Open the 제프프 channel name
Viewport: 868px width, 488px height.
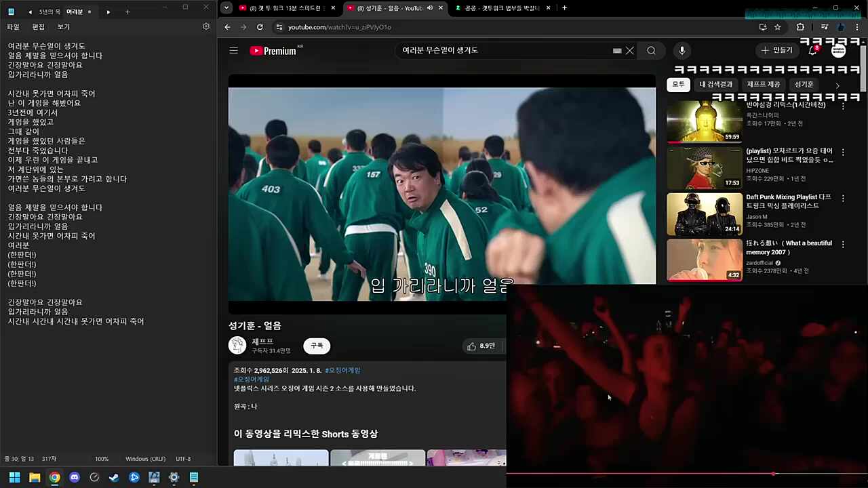pos(262,342)
